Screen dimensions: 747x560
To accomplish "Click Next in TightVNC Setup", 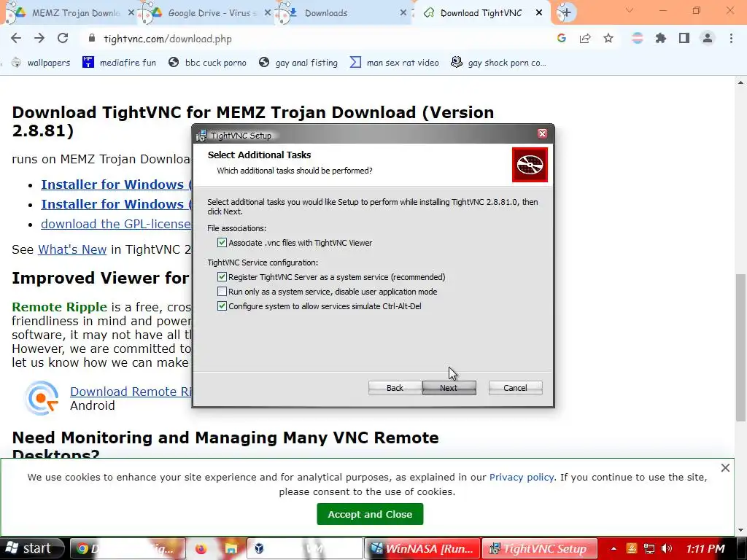I will pos(449,388).
